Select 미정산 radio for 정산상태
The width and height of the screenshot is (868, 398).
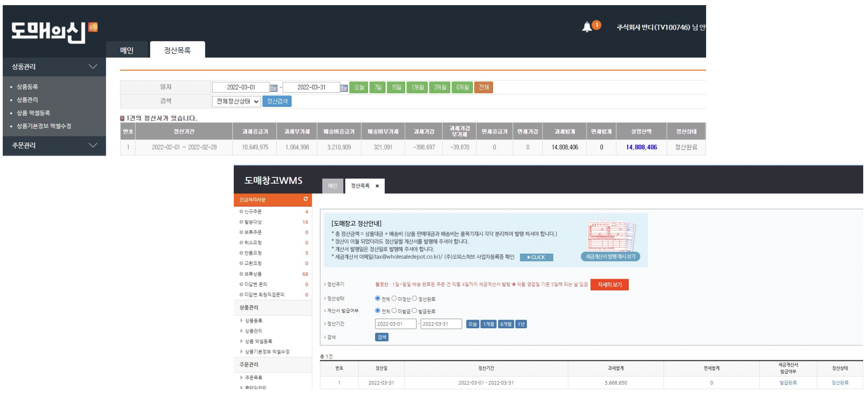tap(394, 298)
